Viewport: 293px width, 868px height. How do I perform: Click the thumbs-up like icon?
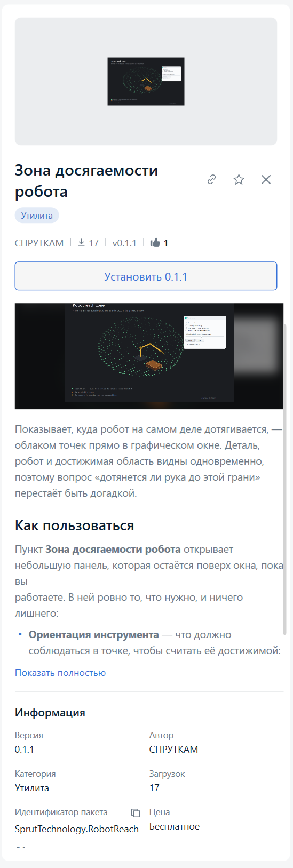click(155, 243)
